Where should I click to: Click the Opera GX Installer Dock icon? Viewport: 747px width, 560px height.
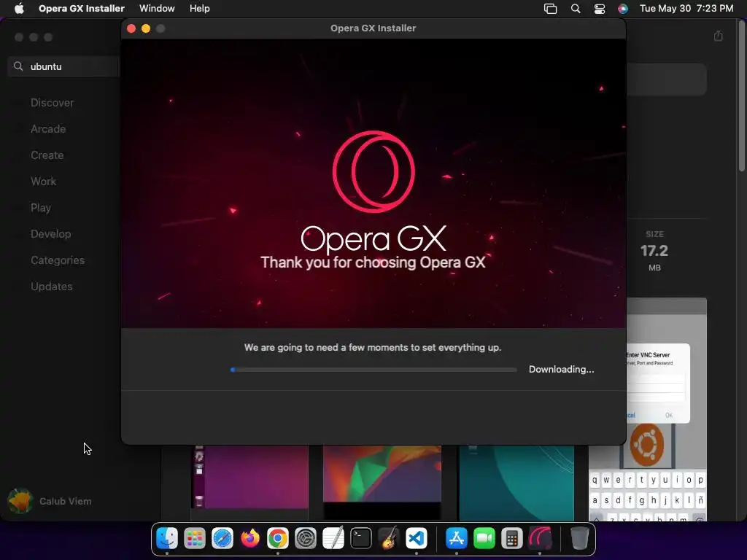tap(539, 539)
